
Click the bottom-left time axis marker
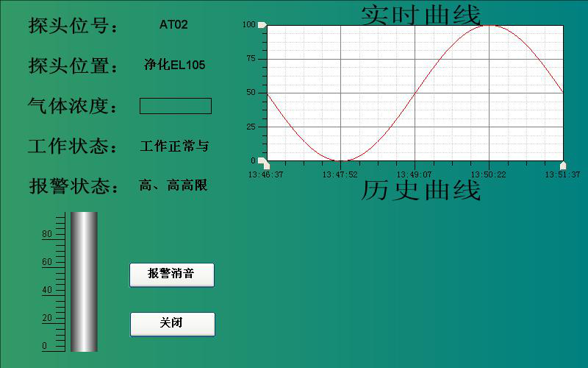point(267,165)
